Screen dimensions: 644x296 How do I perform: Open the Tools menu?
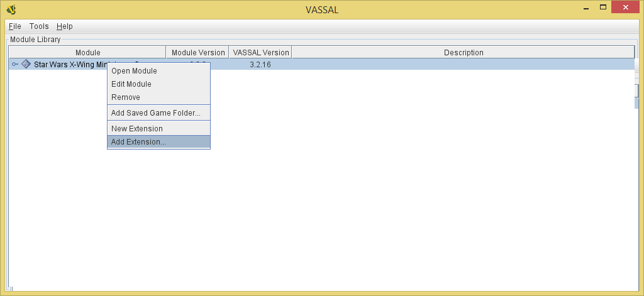pos(39,26)
